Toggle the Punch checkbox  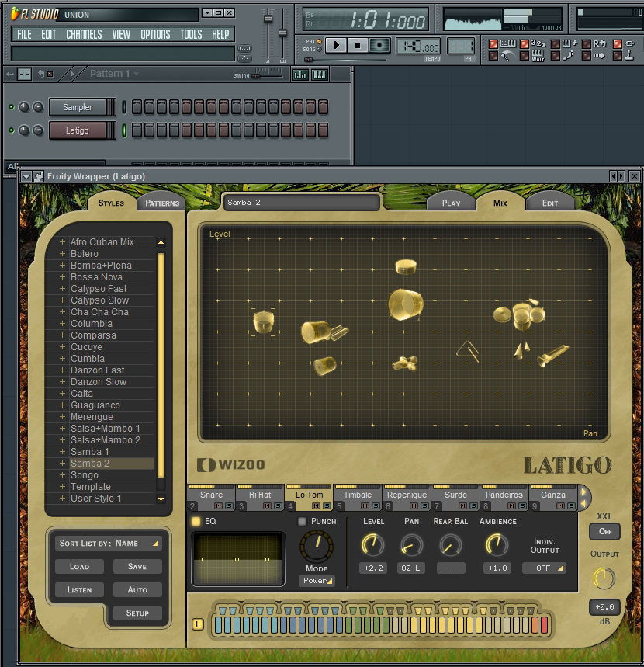(303, 521)
